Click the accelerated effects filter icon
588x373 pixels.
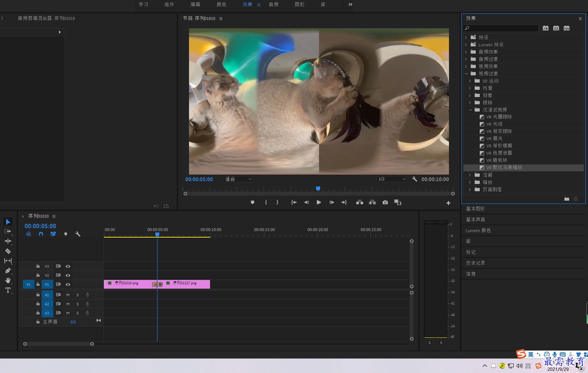pyautogui.click(x=546, y=28)
